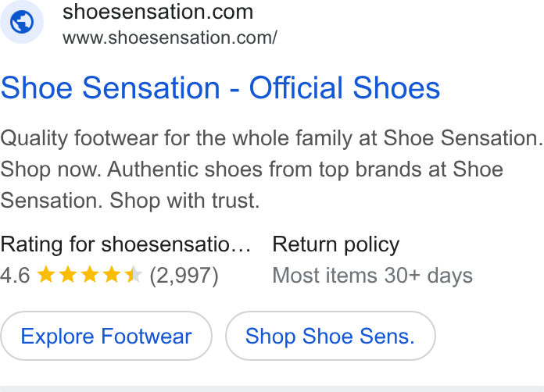
Task: Click the fourth gold rating star
Action: [x=112, y=274]
